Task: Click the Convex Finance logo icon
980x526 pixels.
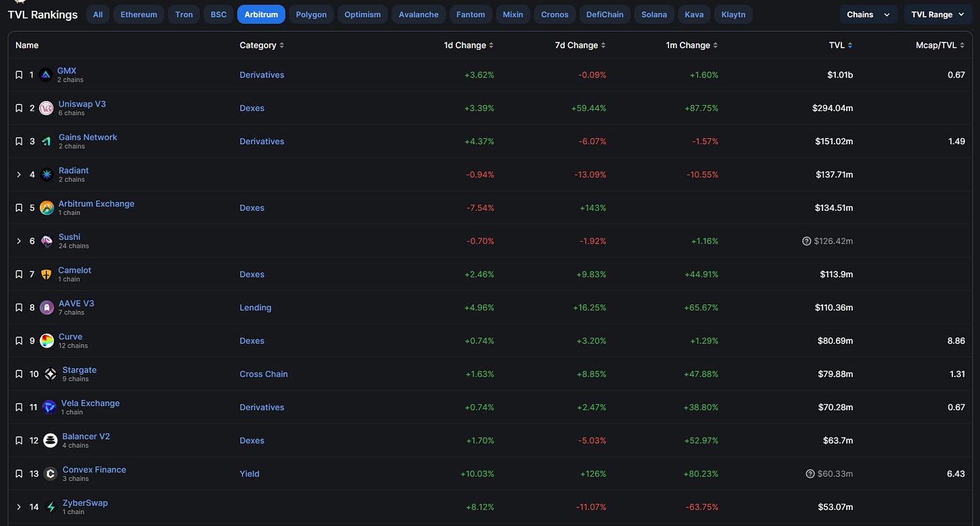Action: 50,473
